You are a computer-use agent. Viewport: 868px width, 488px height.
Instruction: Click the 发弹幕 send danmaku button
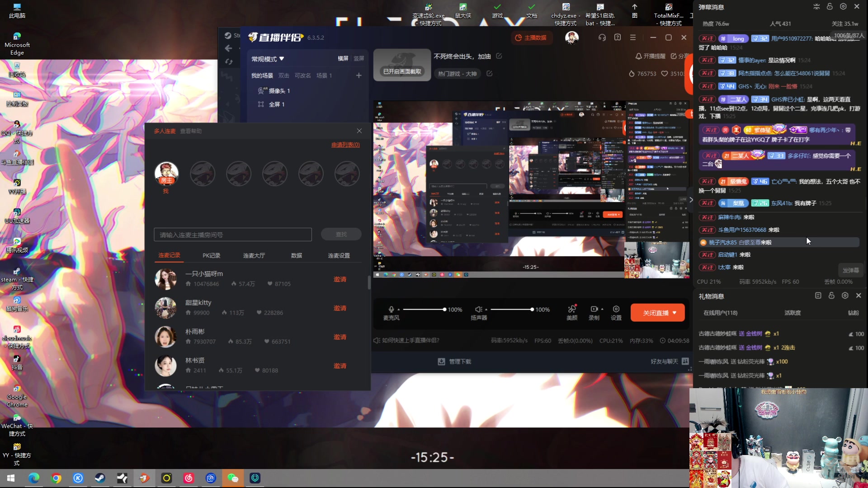point(850,270)
